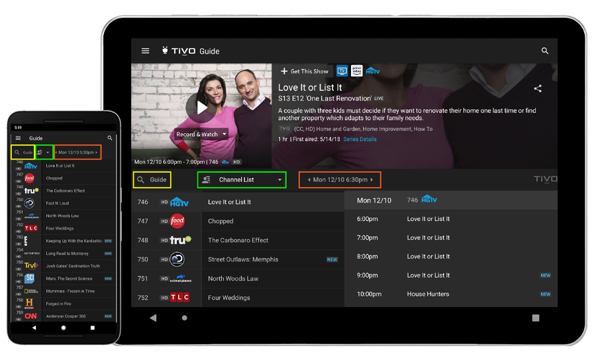Viewport: 596px width, 364px height.
Task: Open Fast N' Loud on phone
Action: (x=79, y=203)
